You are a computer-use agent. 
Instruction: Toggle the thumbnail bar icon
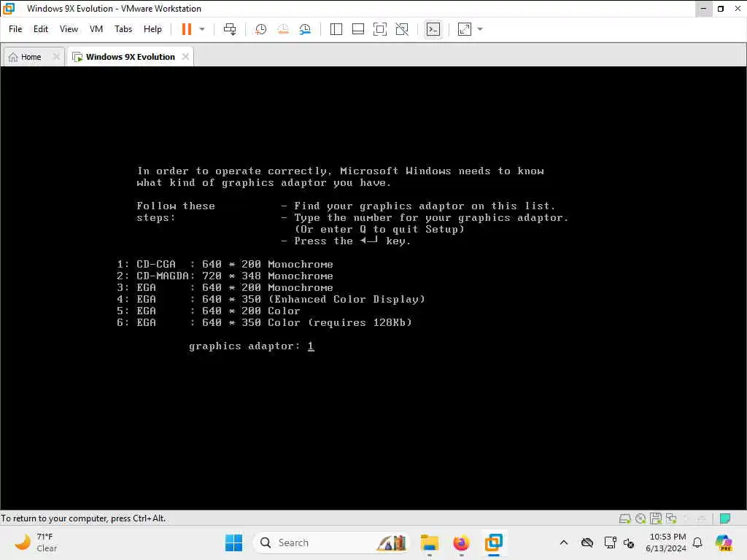357,29
